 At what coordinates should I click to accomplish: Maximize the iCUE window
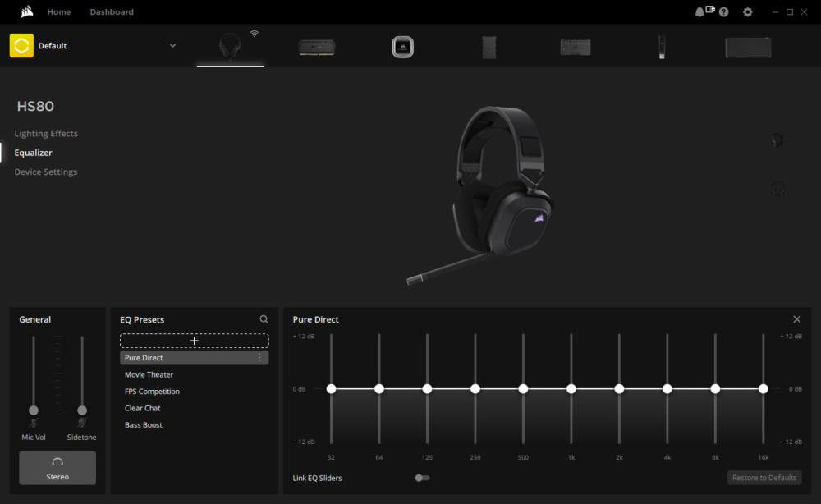pos(790,12)
